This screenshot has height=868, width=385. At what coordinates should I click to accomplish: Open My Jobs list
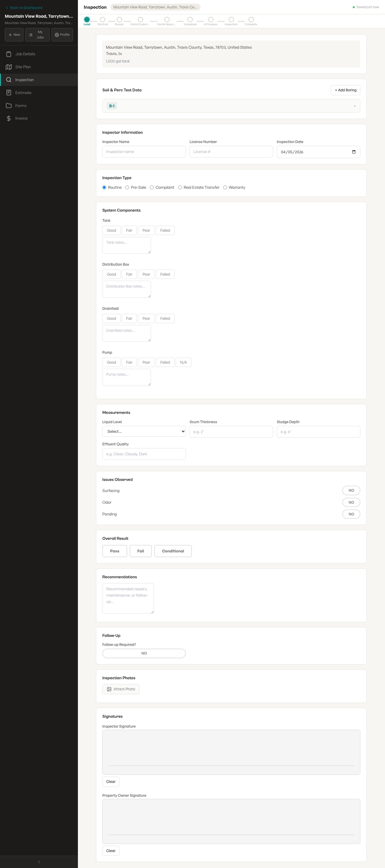coord(37,35)
